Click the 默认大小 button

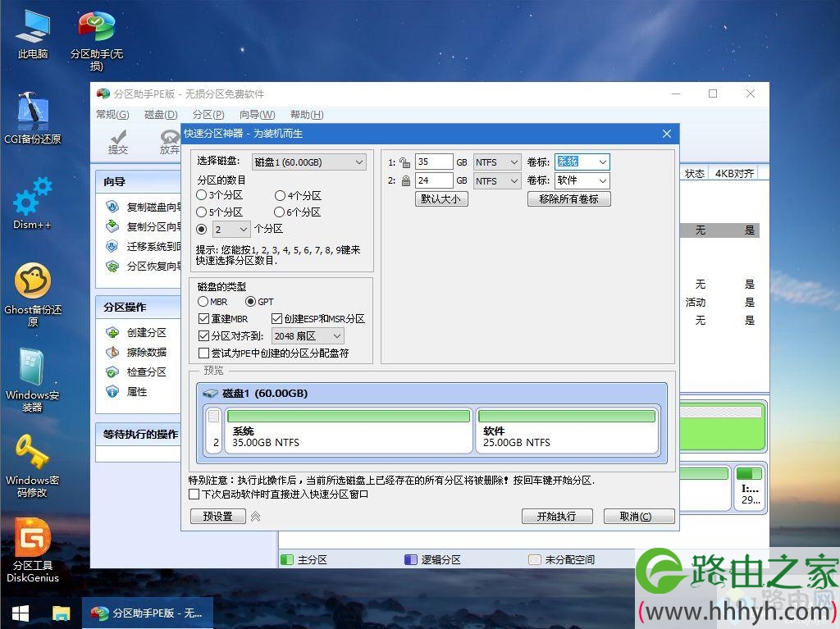coord(441,198)
